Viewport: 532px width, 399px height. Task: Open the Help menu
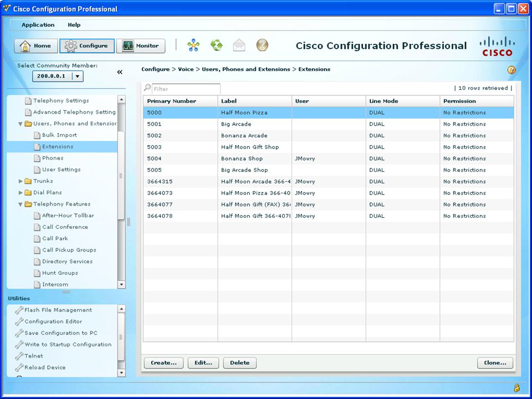74,25
